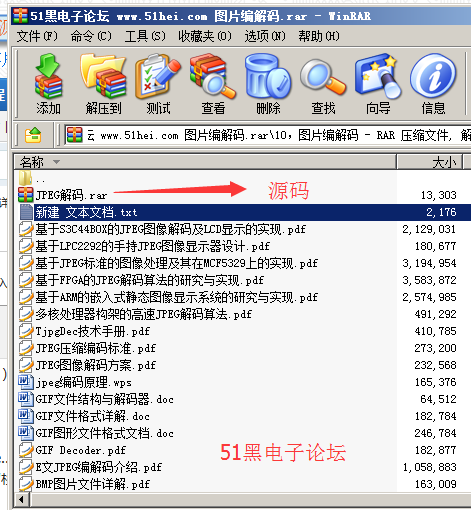Click the 添加 (Add) toolbar icon
The width and height of the screenshot is (471, 510).
coord(48,83)
